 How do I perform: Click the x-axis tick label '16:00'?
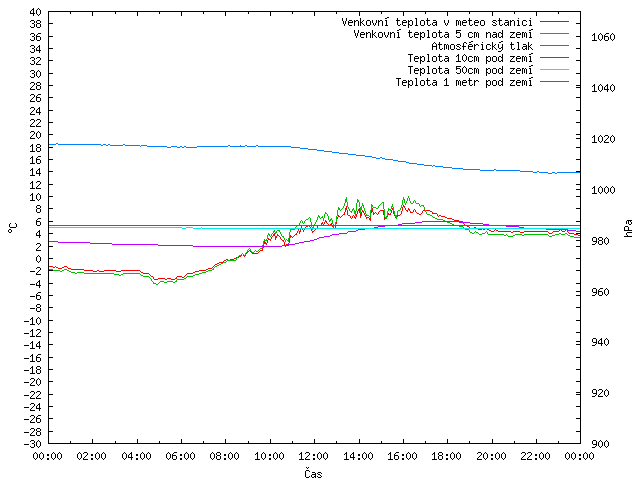pos(402,456)
